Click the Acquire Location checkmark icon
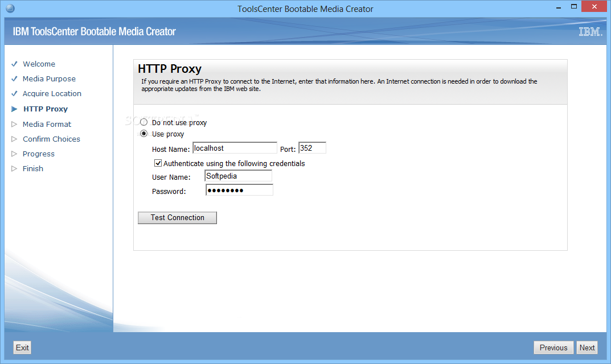This screenshot has height=364, width=611. 14,93
